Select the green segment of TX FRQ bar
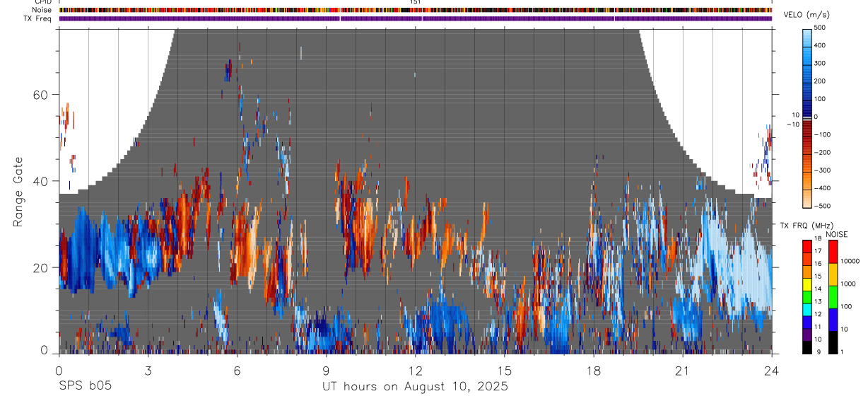The height and width of the screenshot is (401, 868). [808, 297]
